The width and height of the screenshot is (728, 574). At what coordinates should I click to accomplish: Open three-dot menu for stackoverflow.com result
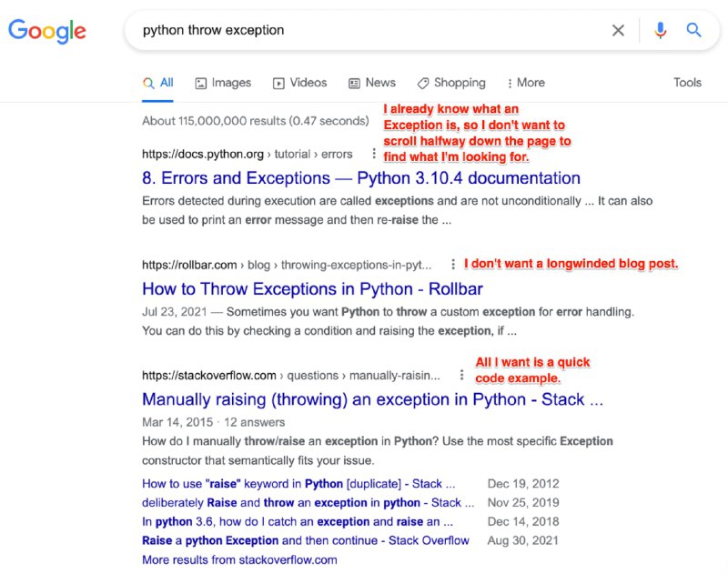pos(461,375)
